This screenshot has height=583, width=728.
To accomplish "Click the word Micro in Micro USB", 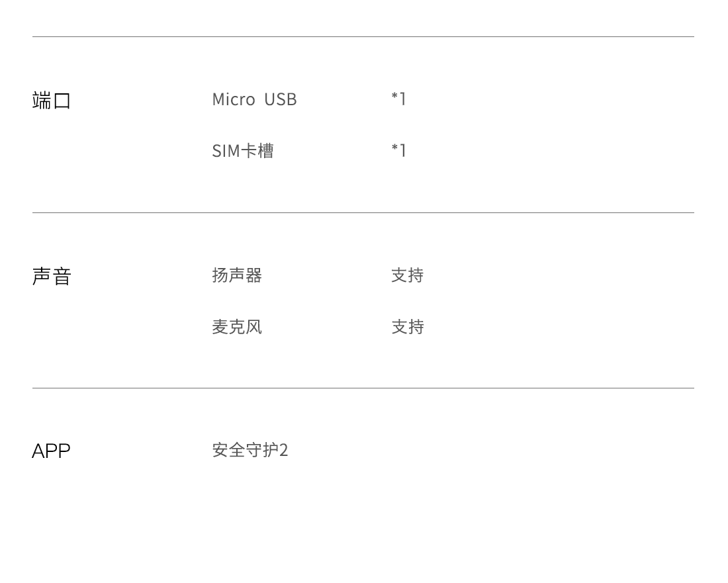I will (x=234, y=99).
